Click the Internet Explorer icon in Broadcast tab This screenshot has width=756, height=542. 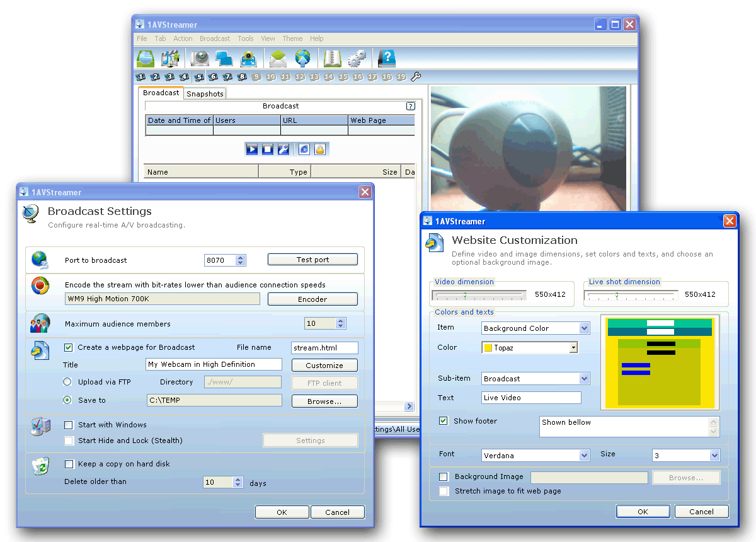click(x=304, y=149)
